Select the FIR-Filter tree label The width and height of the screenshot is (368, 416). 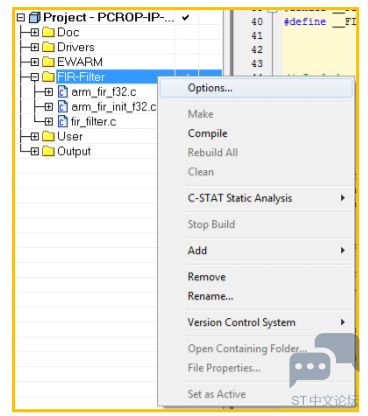pos(81,77)
